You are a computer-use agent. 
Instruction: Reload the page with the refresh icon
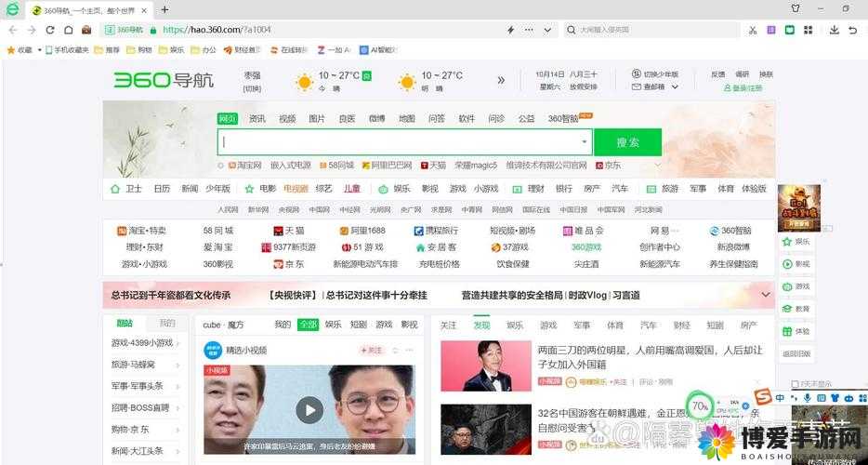[50, 30]
